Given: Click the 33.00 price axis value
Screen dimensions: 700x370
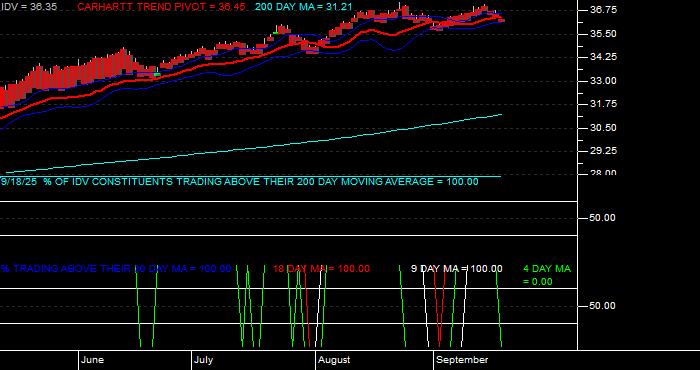Looking at the screenshot, I should (x=604, y=80).
